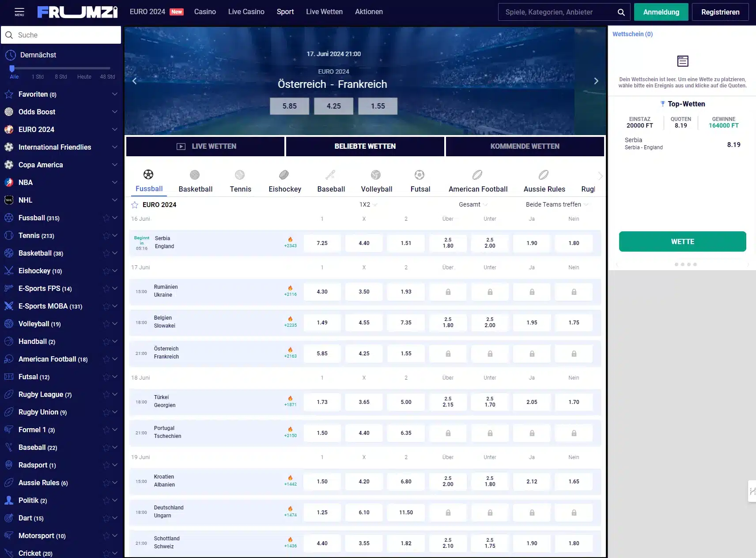
Task: Click the empty betslip icon
Action: [x=683, y=61]
